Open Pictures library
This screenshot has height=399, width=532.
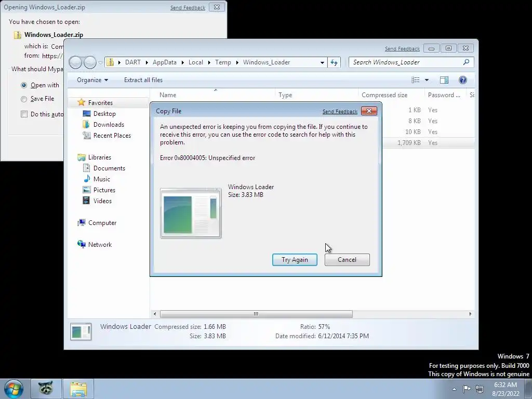point(104,190)
